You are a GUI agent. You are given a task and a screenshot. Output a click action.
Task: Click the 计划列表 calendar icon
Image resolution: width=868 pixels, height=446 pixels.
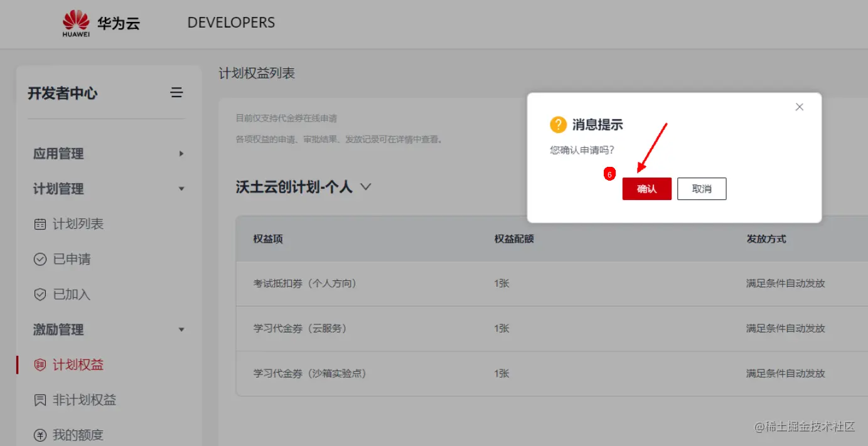(x=40, y=224)
